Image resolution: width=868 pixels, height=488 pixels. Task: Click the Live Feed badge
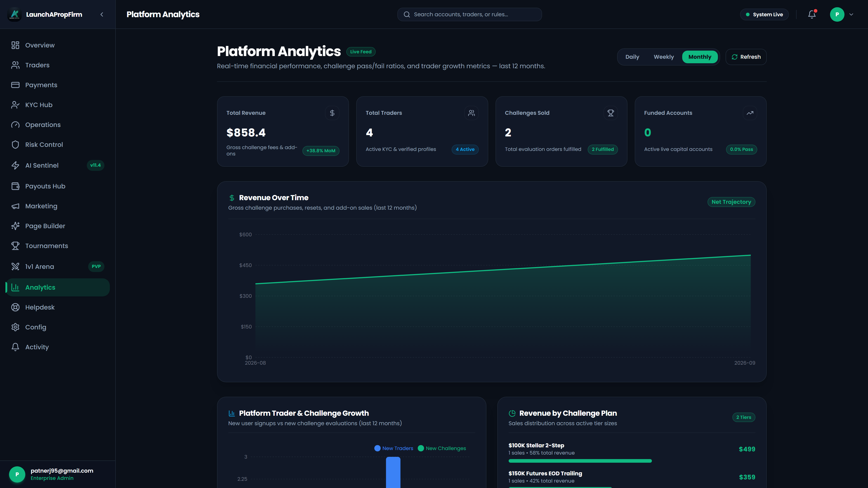point(361,52)
